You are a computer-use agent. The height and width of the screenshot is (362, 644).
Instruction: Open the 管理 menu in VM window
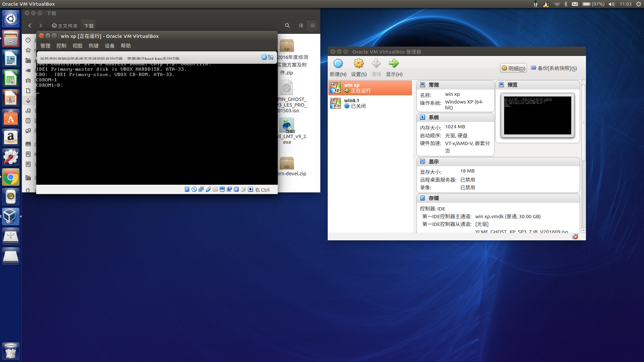point(45,46)
